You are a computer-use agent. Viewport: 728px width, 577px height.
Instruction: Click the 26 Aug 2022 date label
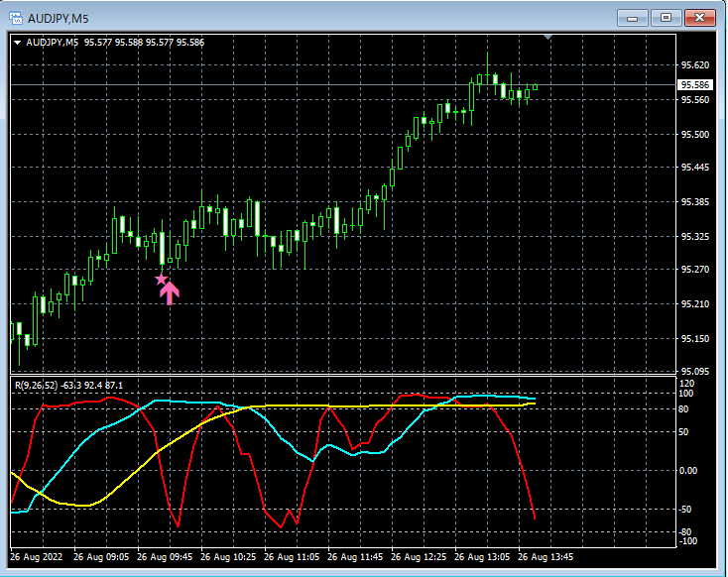tap(37, 556)
